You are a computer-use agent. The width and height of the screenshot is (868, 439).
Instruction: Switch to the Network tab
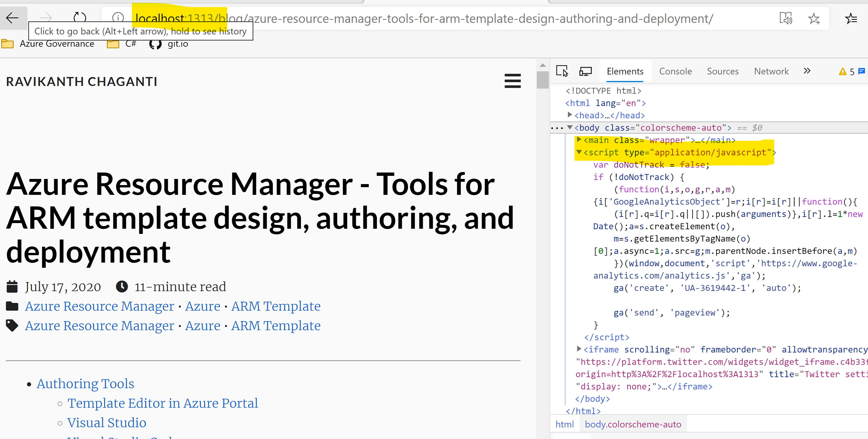tap(771, 71)
